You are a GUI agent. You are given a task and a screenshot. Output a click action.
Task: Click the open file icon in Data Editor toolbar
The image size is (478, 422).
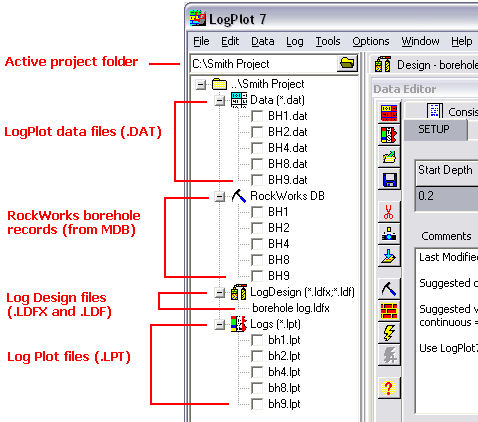click(x=389, y=157)
